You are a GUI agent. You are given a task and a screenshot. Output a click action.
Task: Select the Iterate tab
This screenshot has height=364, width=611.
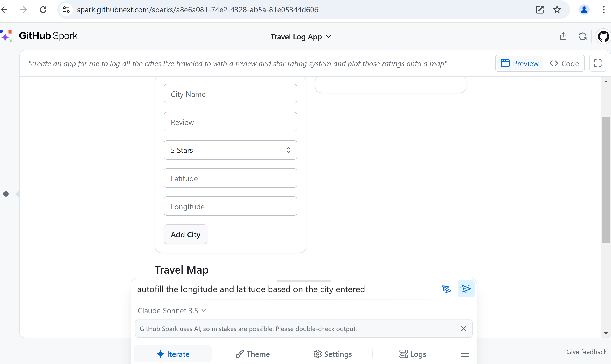tap(173, 354)
